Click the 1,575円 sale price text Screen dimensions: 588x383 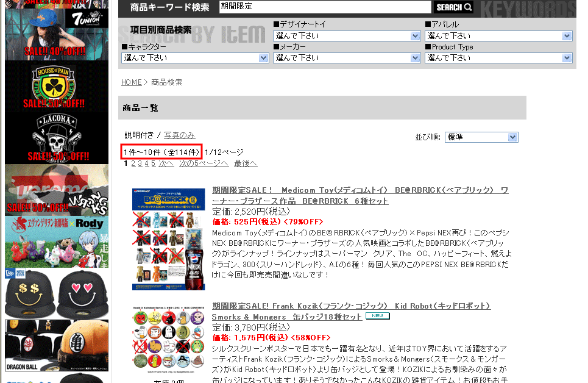(271, 338)
